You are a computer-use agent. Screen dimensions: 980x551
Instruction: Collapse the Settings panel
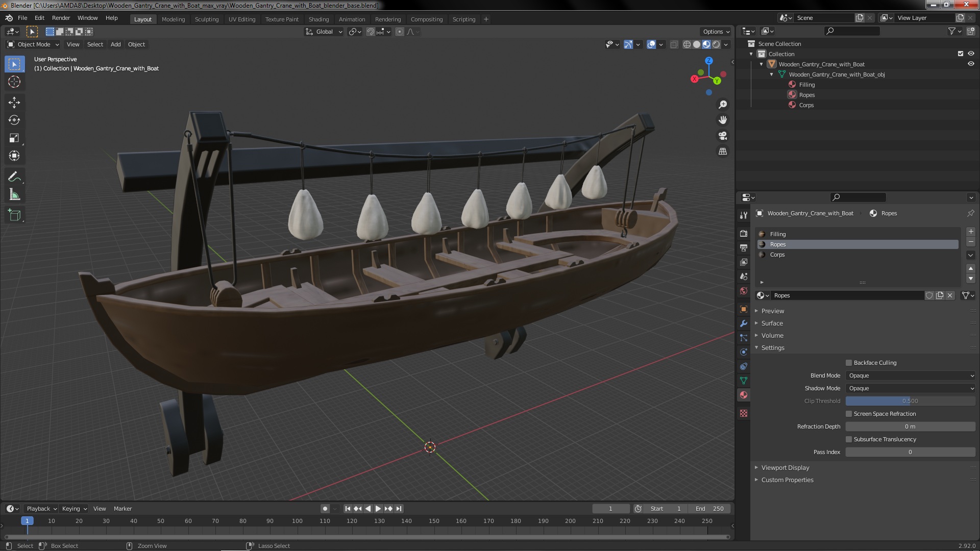773,348
